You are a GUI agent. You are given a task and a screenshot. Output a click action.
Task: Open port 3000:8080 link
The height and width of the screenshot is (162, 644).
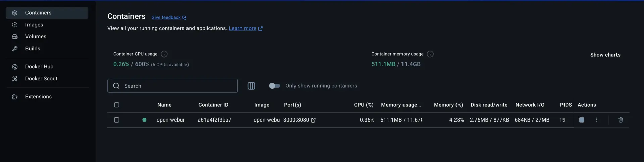(296, 120)
